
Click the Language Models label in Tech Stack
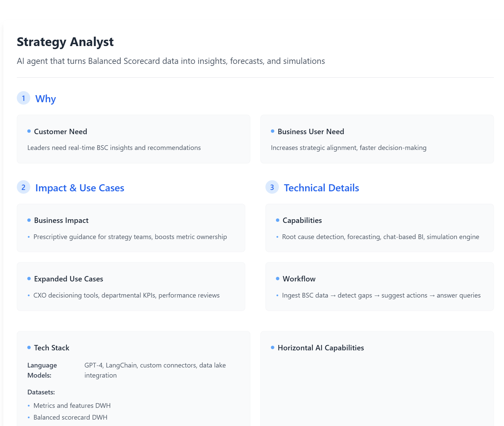tap(42, 370)
